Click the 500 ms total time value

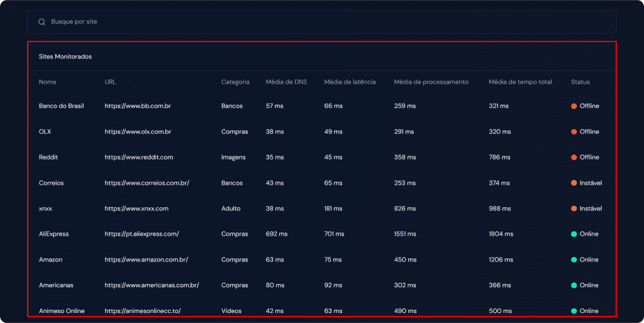click(x=500, y=311)
